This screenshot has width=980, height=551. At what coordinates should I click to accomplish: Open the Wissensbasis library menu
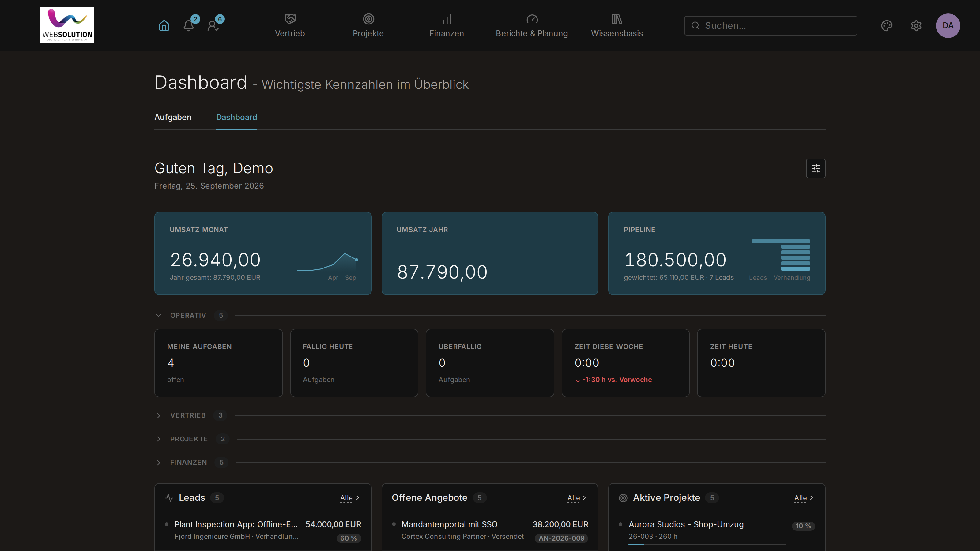click(617, 25)
